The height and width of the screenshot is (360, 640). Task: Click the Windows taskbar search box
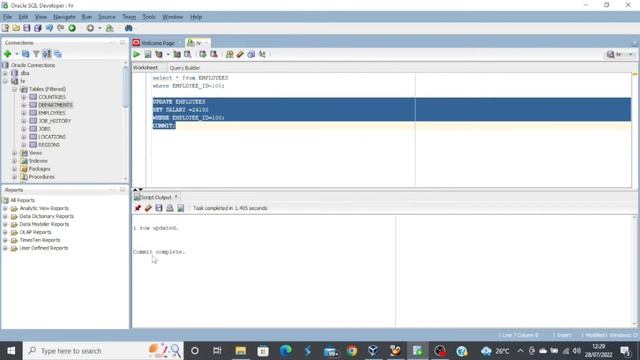click(x=103, y=351)
